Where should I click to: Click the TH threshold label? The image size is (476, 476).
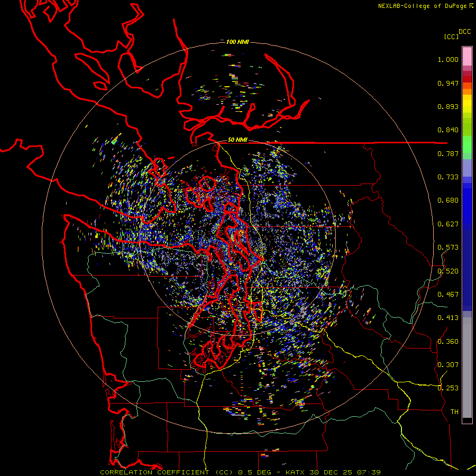(454, 411)
